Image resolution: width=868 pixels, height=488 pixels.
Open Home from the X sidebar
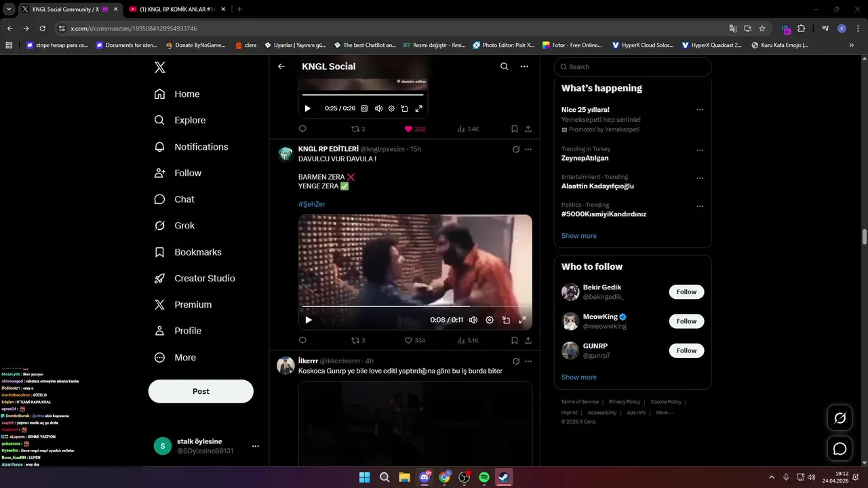(177, 94)
